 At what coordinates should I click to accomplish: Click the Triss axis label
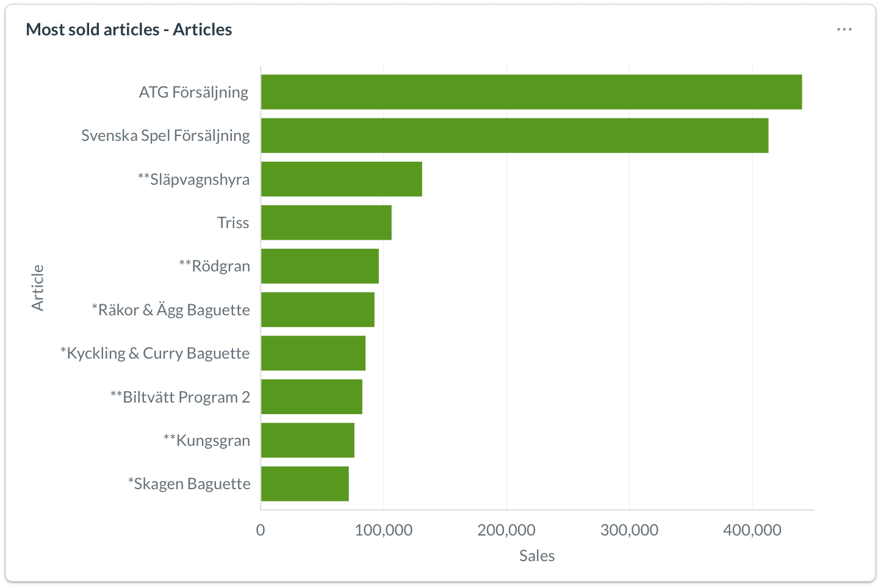point(233,223)
